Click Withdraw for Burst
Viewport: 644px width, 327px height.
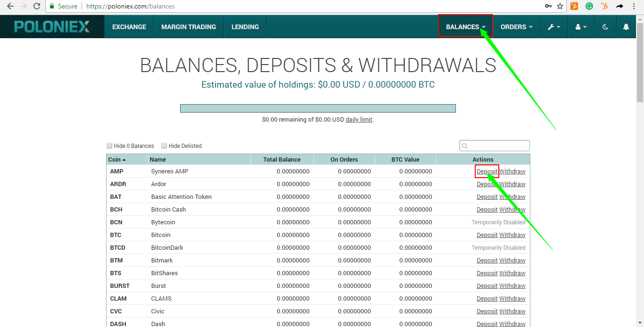[x=512, y=286]
